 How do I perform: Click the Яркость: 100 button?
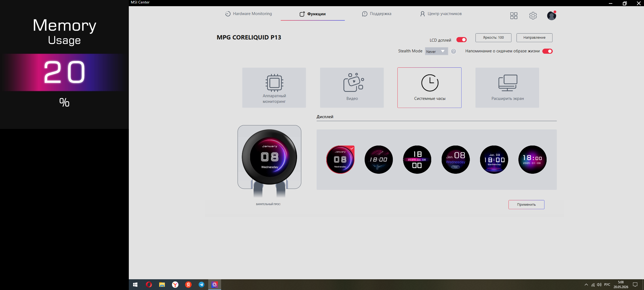click(493, 38)
